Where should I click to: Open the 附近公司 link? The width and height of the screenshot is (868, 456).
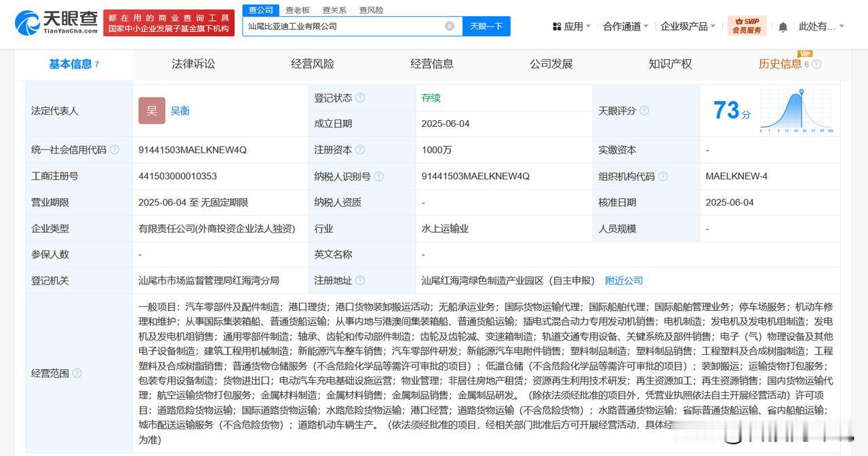(624, 280)
